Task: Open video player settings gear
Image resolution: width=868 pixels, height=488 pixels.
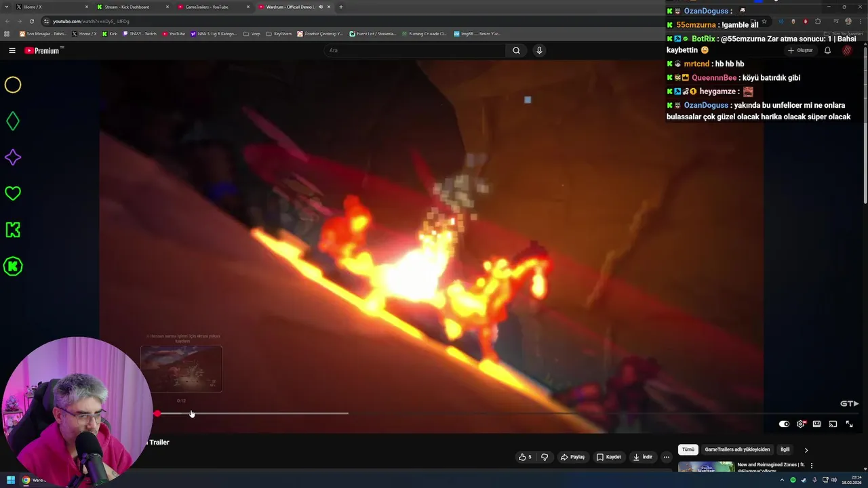Action: tap(801, 424)
